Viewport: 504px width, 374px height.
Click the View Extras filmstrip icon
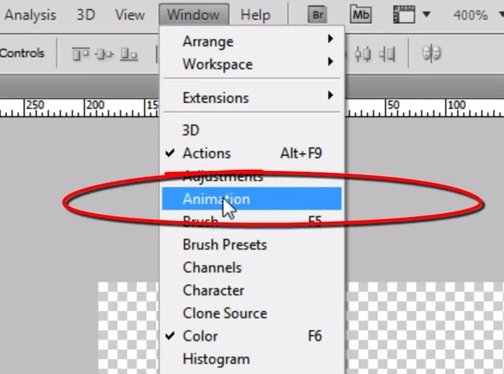point(404,15)
